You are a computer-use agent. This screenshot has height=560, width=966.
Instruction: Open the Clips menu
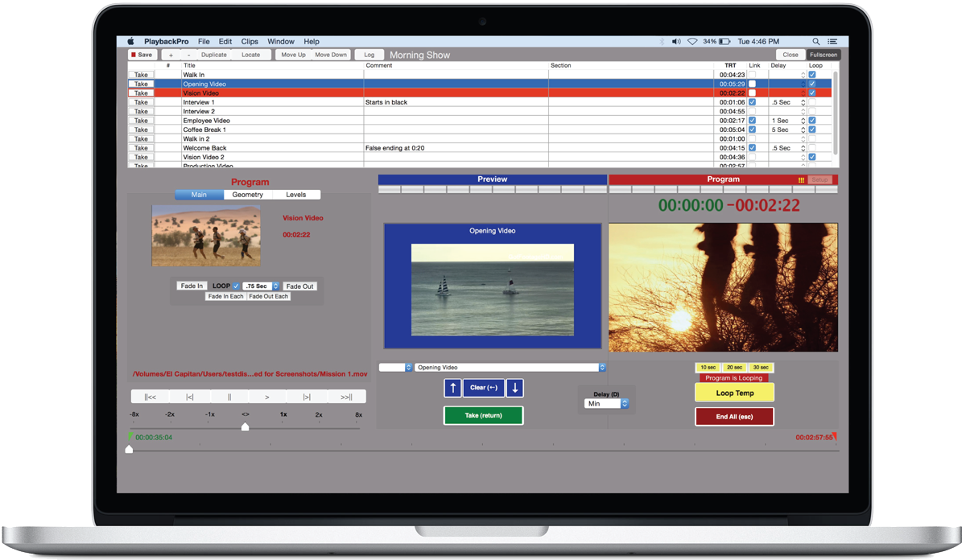coord(250,41)
